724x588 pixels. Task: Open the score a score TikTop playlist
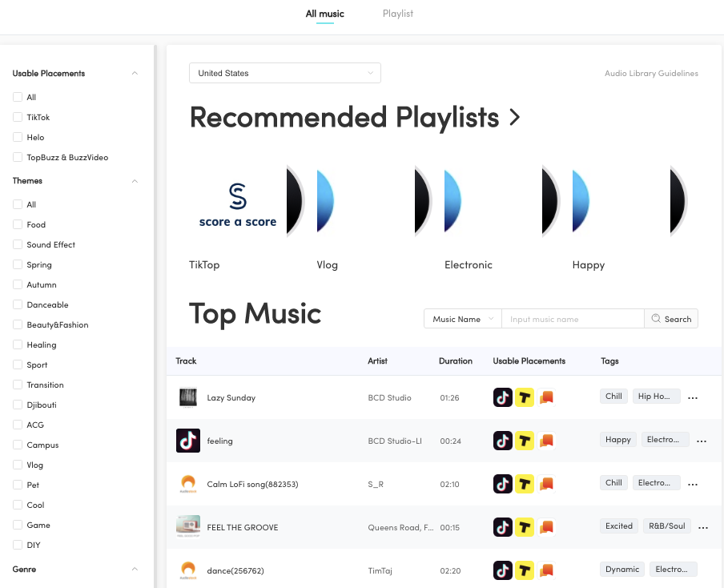point(238,201)
